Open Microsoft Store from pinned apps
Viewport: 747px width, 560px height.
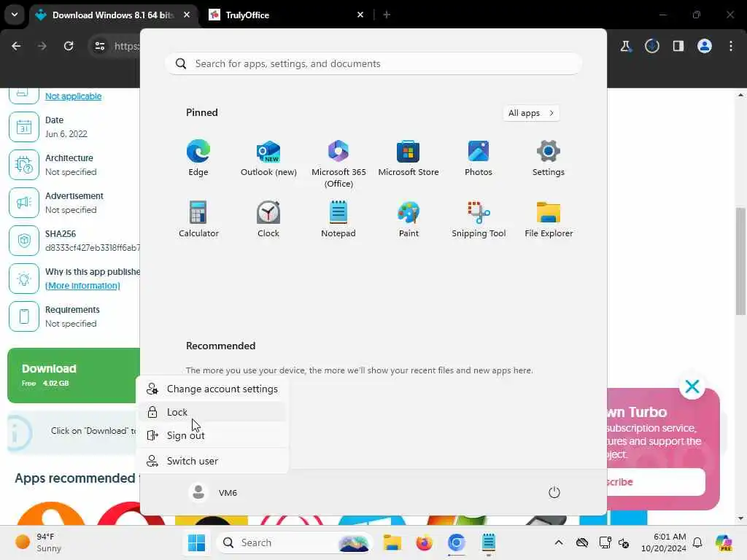(409, 158)
